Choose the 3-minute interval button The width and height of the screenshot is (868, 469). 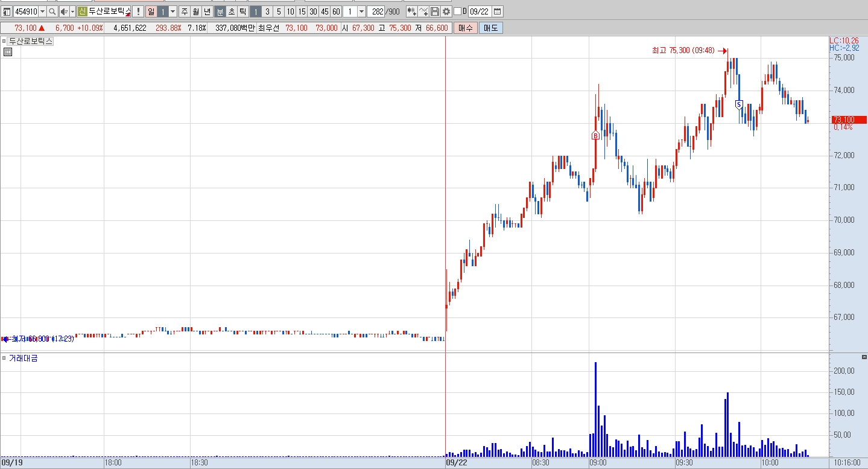pos(267,11)
